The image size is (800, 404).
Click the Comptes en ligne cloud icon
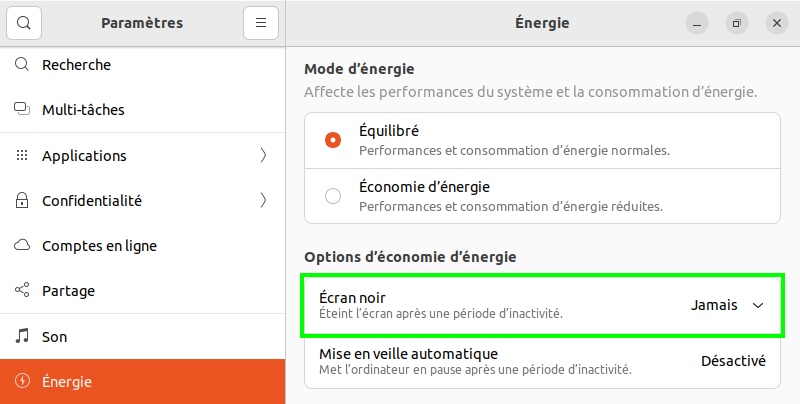pos(22,246)
